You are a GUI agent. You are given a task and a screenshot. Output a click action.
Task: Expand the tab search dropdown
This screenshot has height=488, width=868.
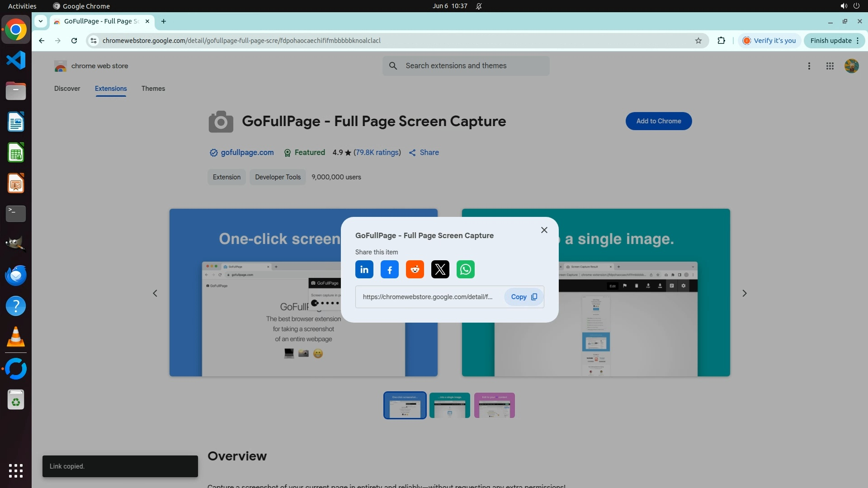41,21
